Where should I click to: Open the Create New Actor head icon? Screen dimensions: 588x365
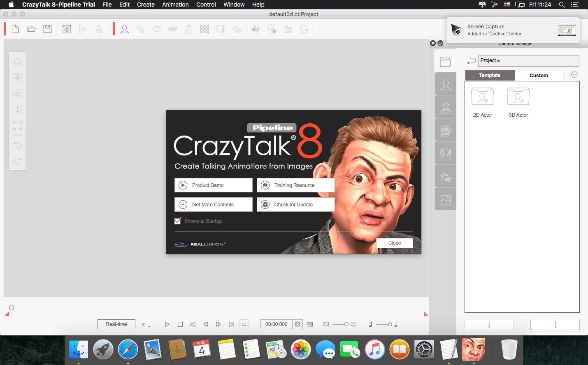click(x=124, y=29)
